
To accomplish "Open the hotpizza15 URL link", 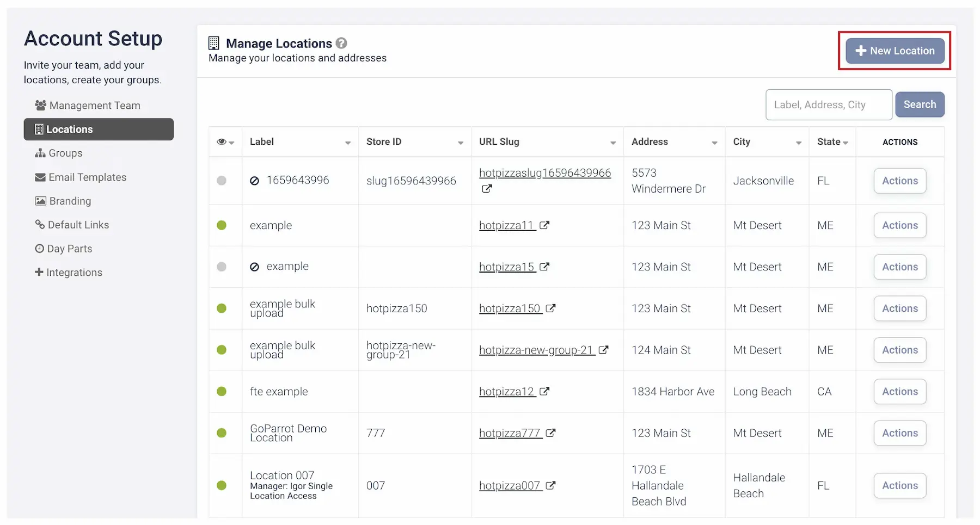I will coord(507,267).
